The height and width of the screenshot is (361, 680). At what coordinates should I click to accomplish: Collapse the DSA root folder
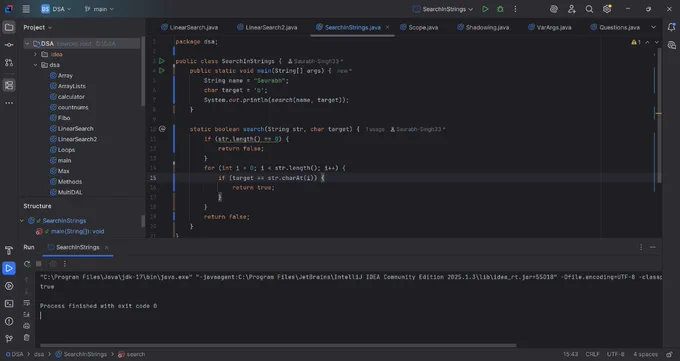click(x=27, y=43)
